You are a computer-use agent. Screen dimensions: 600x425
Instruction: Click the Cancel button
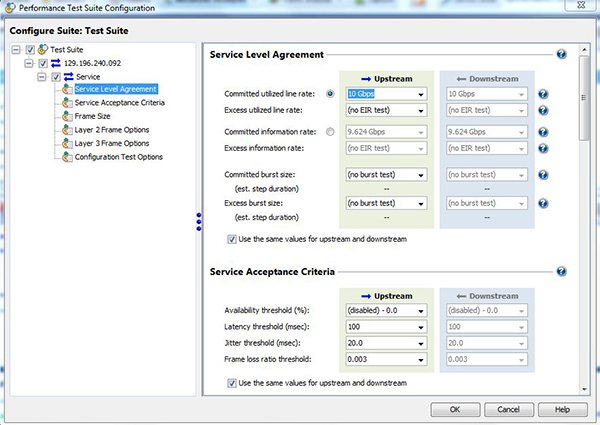[509, 409]
